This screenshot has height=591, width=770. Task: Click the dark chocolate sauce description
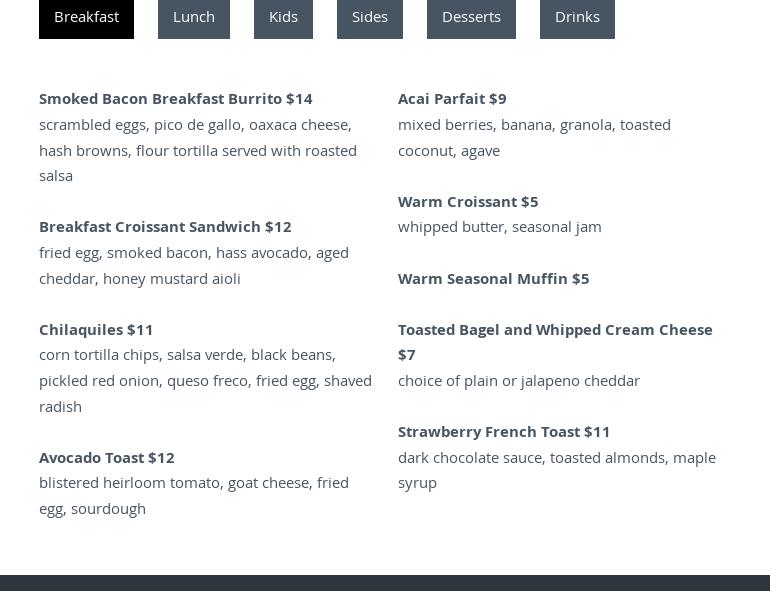(x=556, y=469)
